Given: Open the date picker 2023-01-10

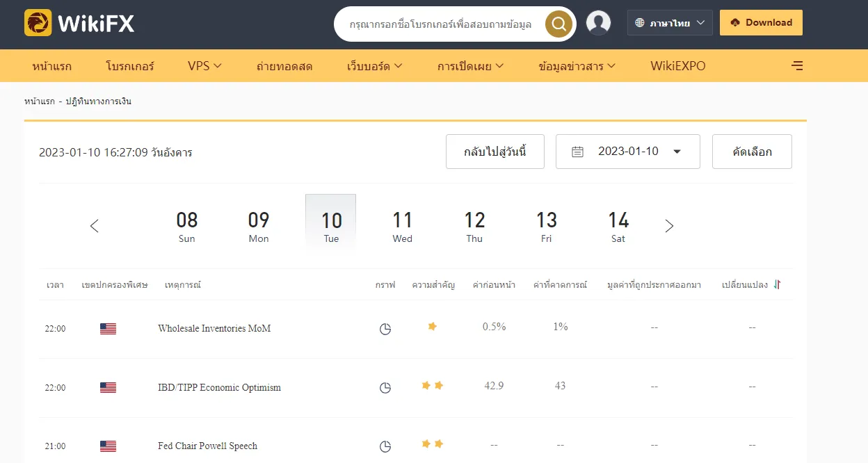Looking at the screenshot, I should click(627, 152).
